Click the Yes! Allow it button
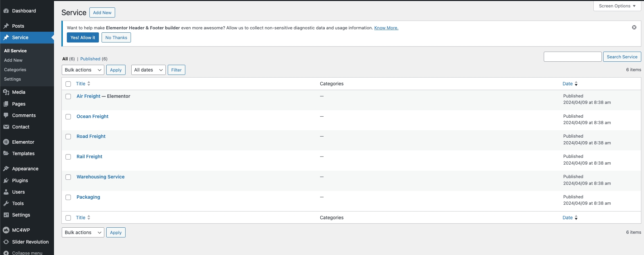Screen dimensions: 644x255 [x=83, y=37]
